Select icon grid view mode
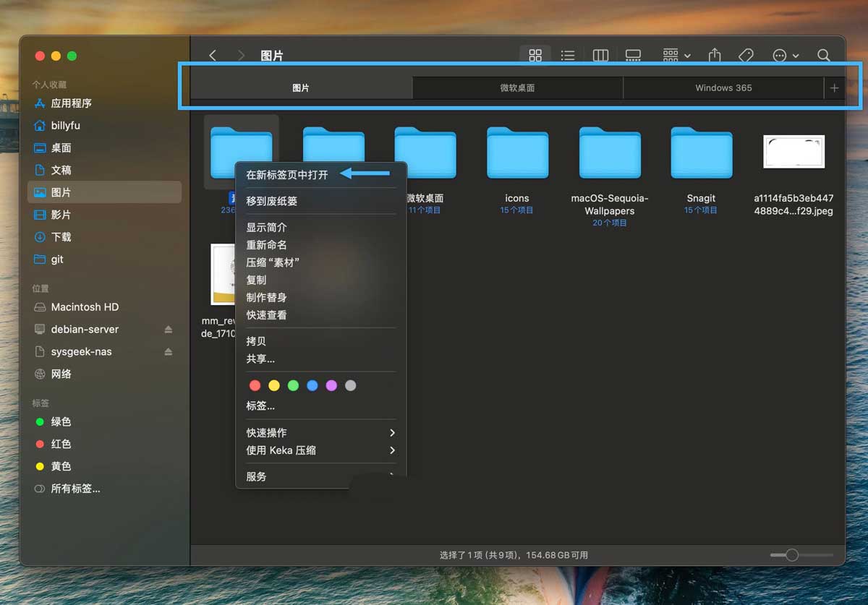This screenshot has height=605, width=868. tap(535, 56)
